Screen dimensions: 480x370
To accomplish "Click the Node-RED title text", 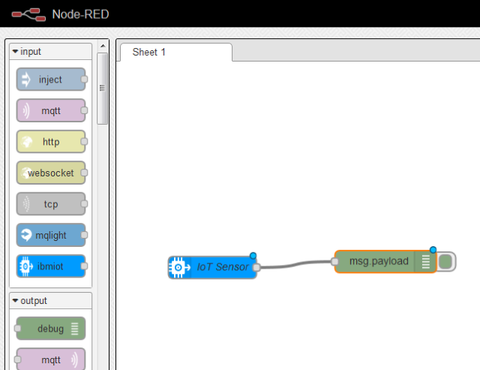I will click(x=81, y=14).
